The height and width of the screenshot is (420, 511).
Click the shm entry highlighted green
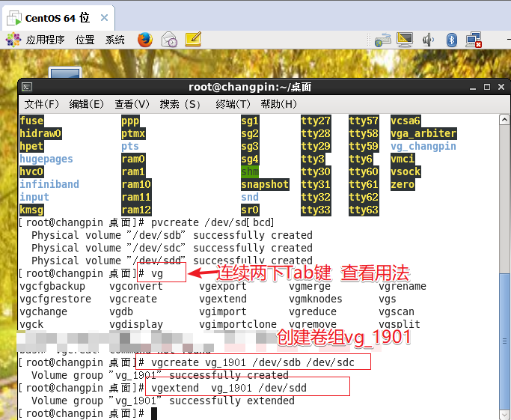(250, 171)
